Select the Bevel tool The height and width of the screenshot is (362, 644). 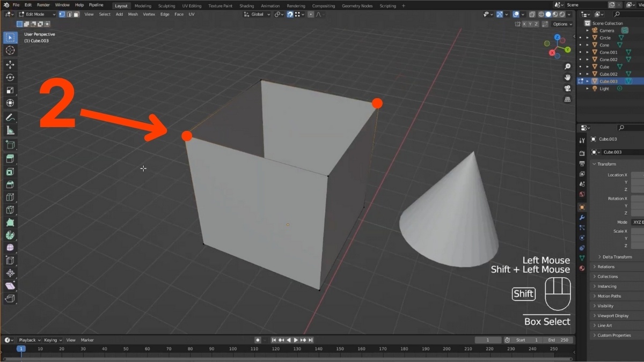pos(10,184)
